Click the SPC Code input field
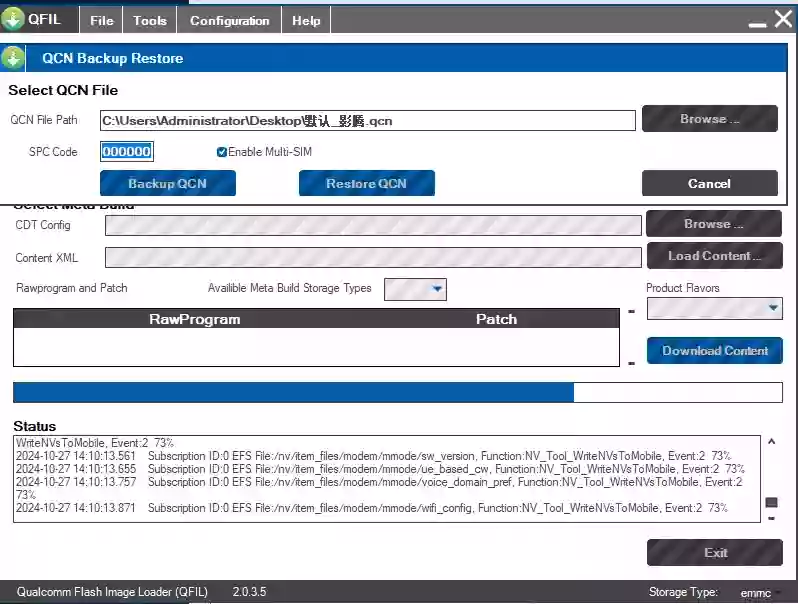Screen dimensions: 798x604 pyautogui.click(x=127, y=152)
